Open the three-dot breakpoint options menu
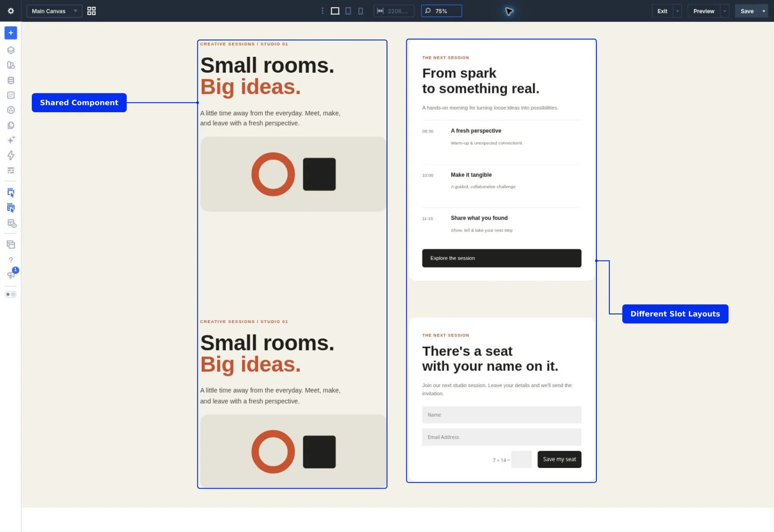The width and height of the screenshot is (774, 532). click(x=322, y=11)
